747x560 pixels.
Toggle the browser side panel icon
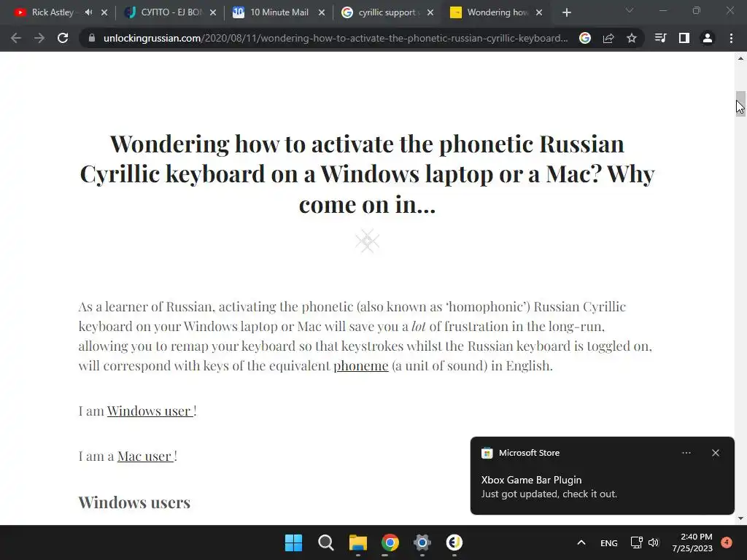point(684,38)
